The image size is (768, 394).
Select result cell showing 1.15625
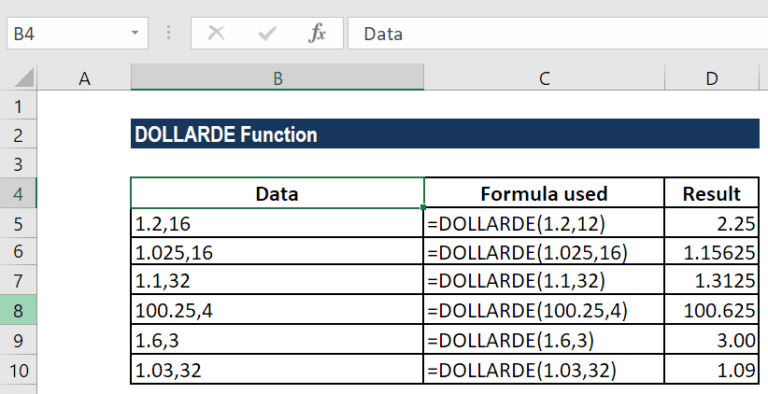pos(712,252)
